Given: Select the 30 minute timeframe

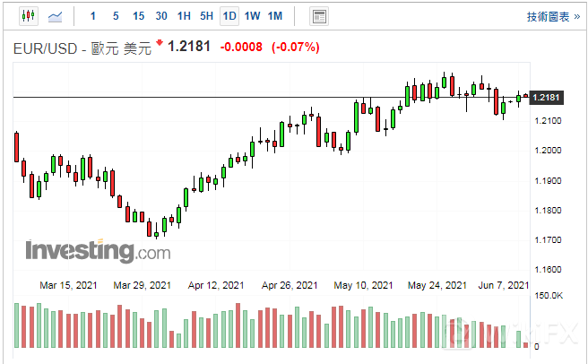Looking at the screenshot, I should coord(160,16).
